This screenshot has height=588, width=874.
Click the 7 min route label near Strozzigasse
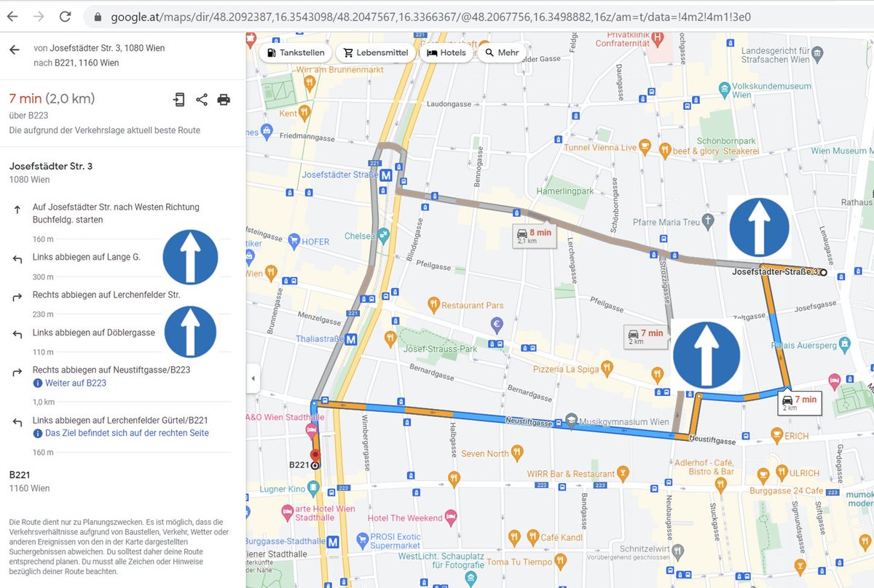tap(647, 337)
